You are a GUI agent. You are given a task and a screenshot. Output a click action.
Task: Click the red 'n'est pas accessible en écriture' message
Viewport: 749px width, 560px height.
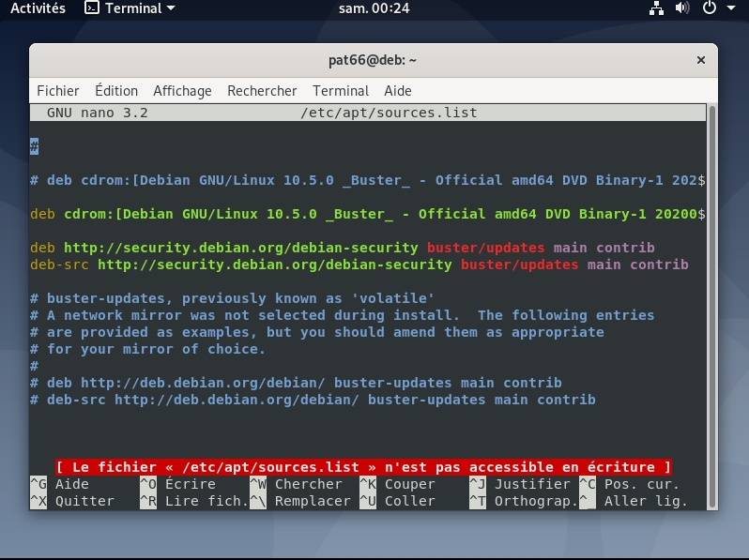click(363, 467)
